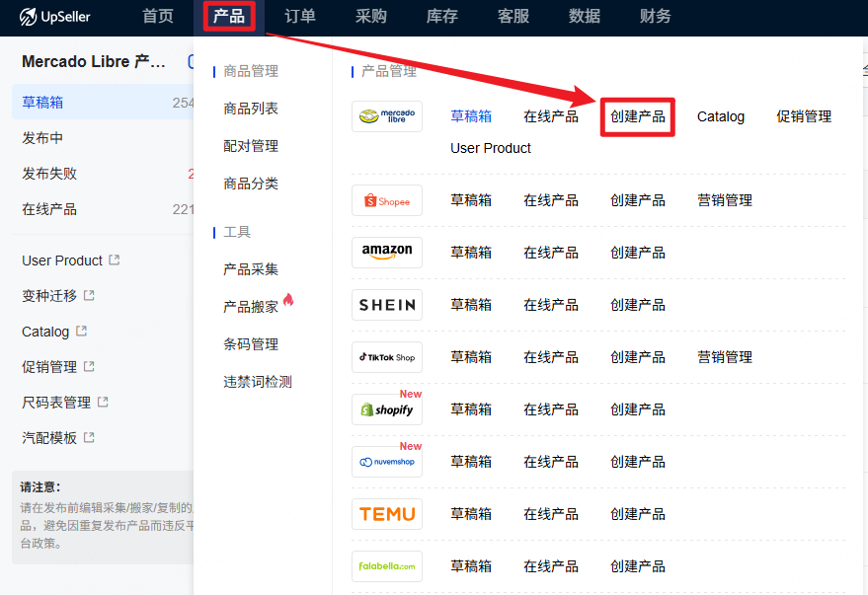Open Catalog link in Mercado Libre row
Viewport: 868px width, 595px height.
[721, 116]
